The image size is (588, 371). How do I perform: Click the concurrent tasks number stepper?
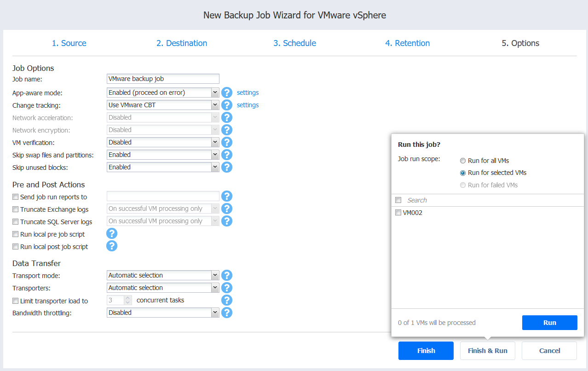pos(128,300)
